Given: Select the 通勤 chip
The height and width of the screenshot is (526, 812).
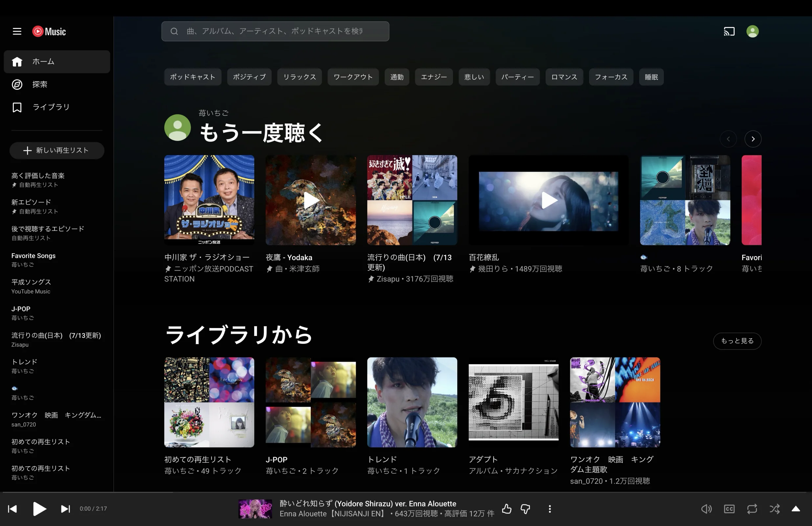Looking at the screenshot, I should click(397, 77).
